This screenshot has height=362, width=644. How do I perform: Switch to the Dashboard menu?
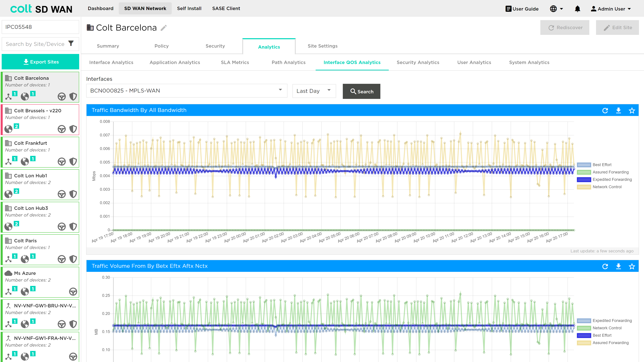click(100, 9)
